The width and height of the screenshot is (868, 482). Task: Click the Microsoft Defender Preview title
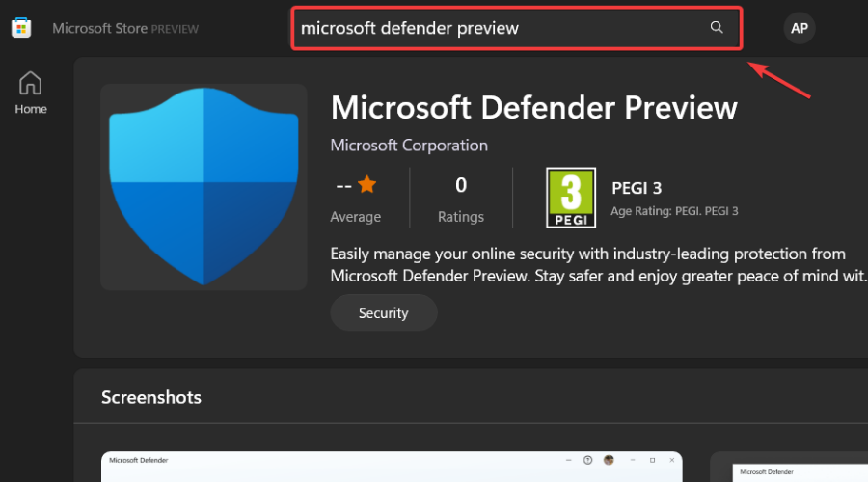click(533, 107)
